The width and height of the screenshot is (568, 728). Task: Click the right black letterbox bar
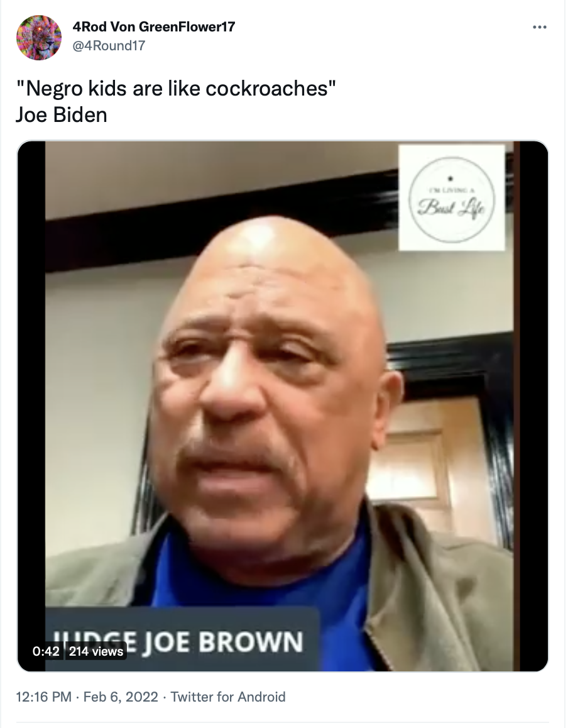pos(533,406)
